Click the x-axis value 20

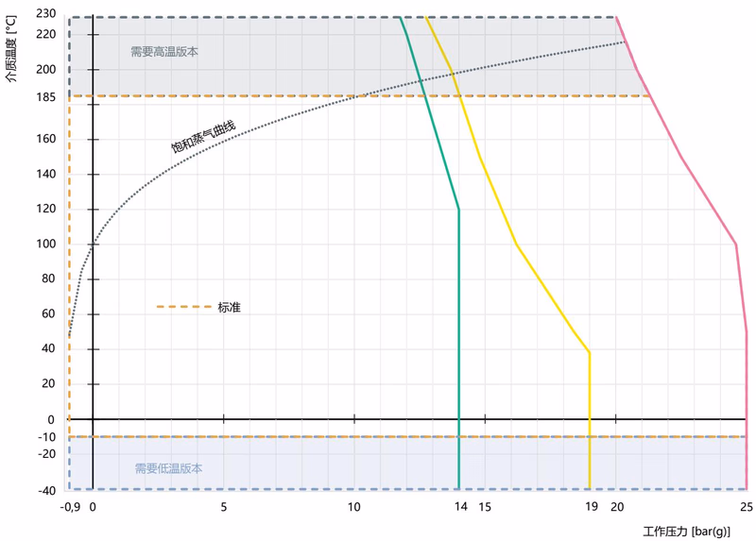[x=617, y=507]
